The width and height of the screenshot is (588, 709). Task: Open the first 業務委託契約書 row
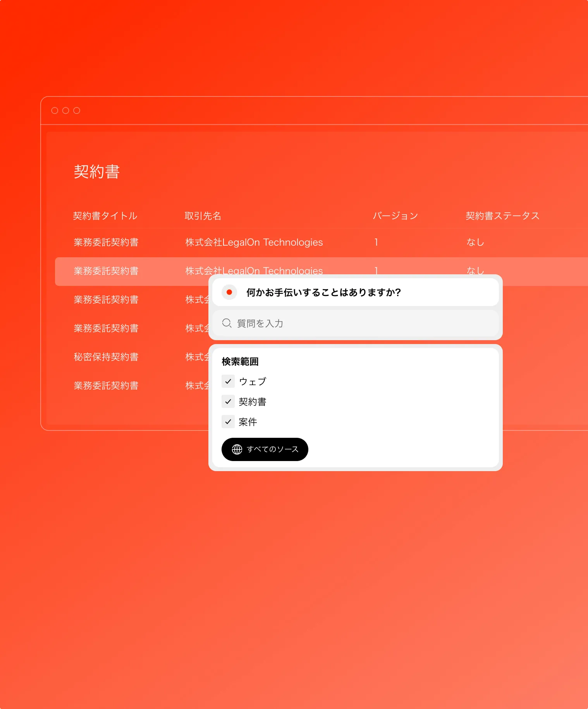106,242
